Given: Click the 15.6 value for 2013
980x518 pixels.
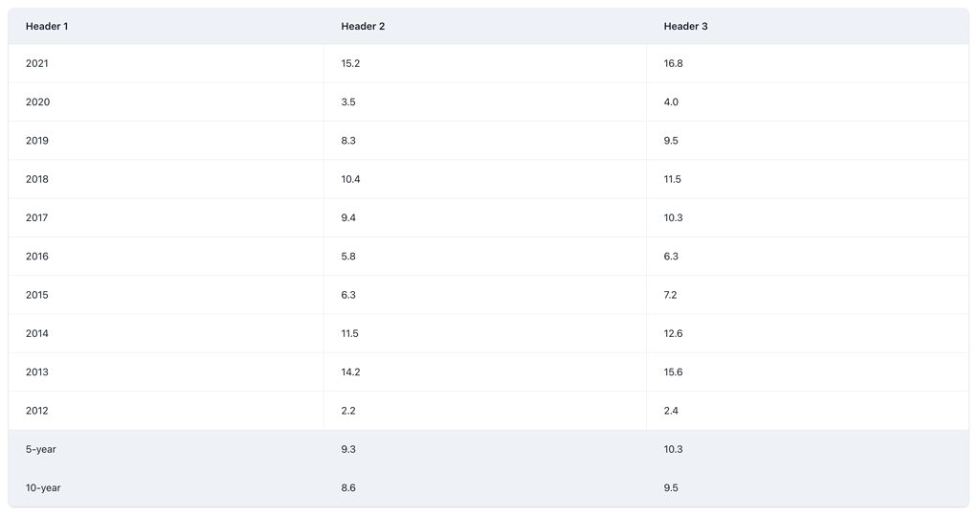Looking at the screenshot, I should [x=673, y=372].
